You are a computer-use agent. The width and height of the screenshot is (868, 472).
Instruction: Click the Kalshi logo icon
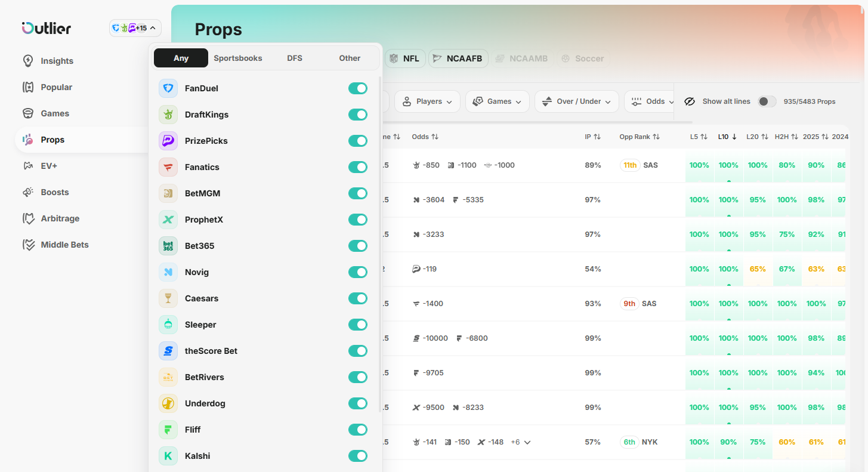coord(168,456)
